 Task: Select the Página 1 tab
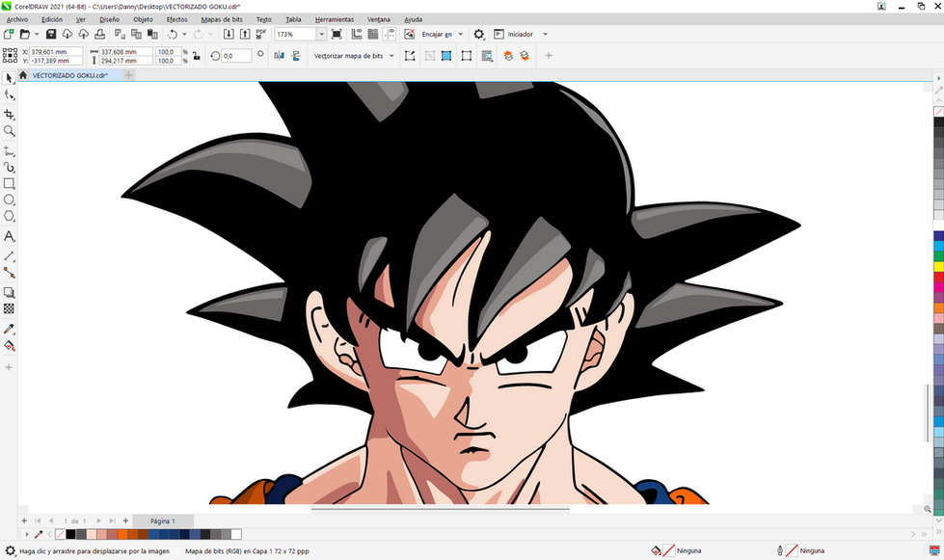click(163, 520)
